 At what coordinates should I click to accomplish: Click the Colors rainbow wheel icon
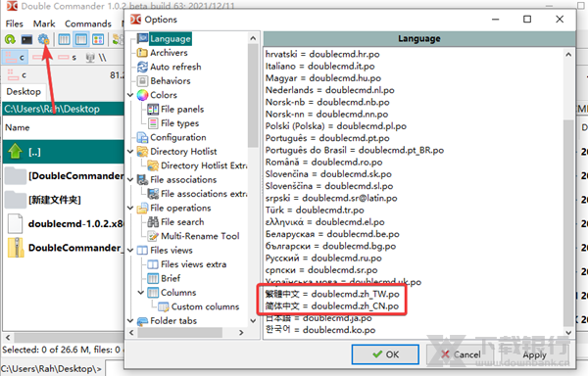tap(142, 95)
